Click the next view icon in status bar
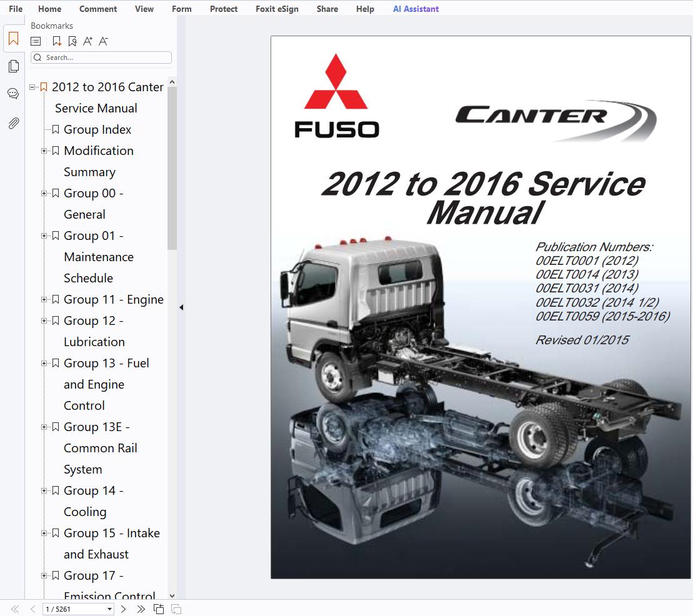Image resolution: width=693 pixels, height=616 pixels. pos(176,609)
